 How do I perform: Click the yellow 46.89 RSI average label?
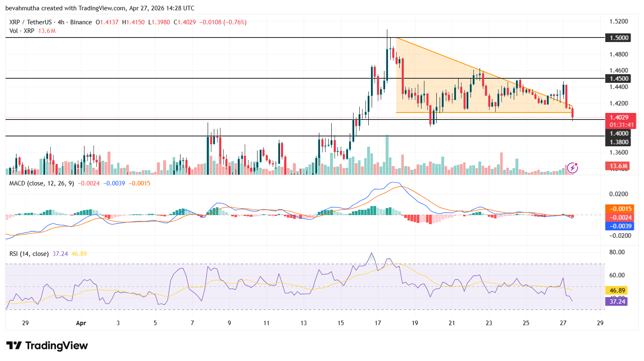(616, 291)
